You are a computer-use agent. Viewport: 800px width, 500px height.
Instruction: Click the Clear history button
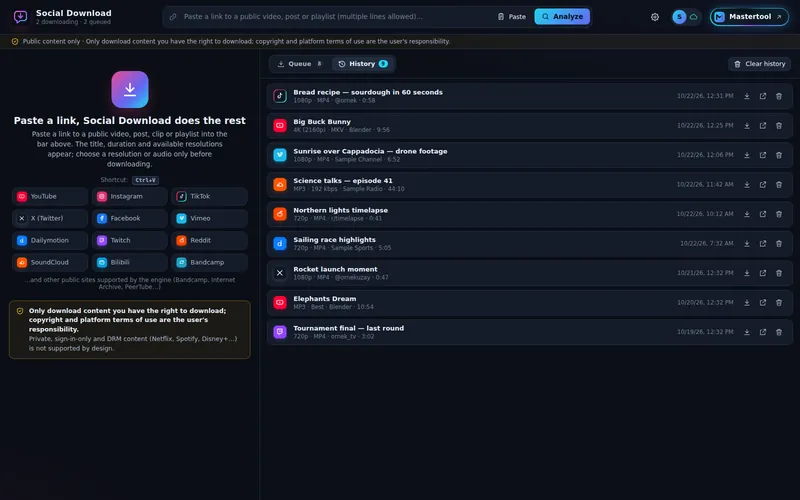tap(759, 64)
